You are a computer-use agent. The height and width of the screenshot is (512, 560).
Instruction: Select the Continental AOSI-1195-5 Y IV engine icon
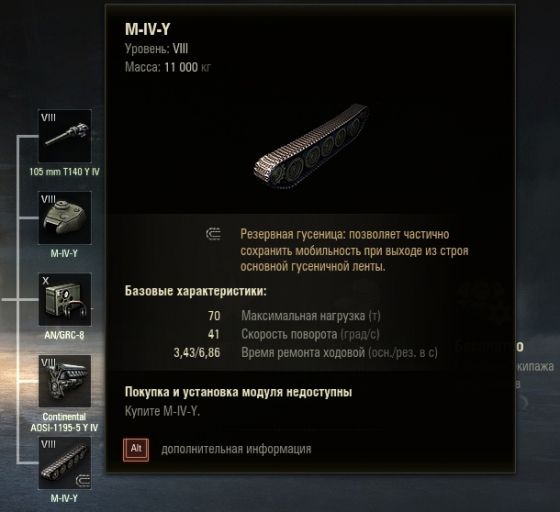tap(65, 381)
